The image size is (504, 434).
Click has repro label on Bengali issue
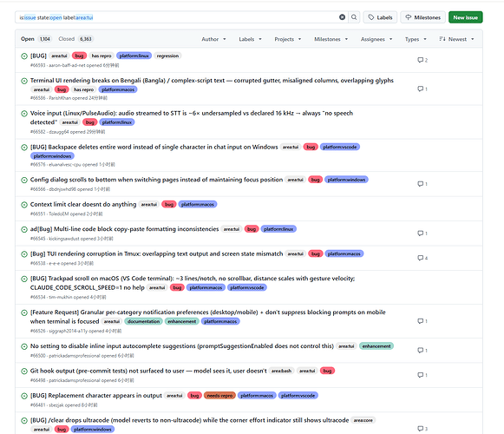click(x=83, y=89)
